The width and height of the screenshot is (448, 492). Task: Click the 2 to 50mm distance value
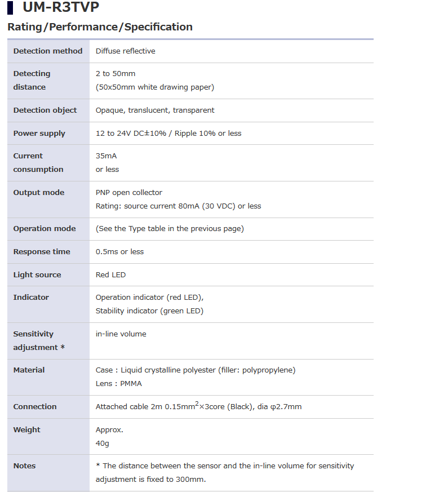tap(116, 74)
